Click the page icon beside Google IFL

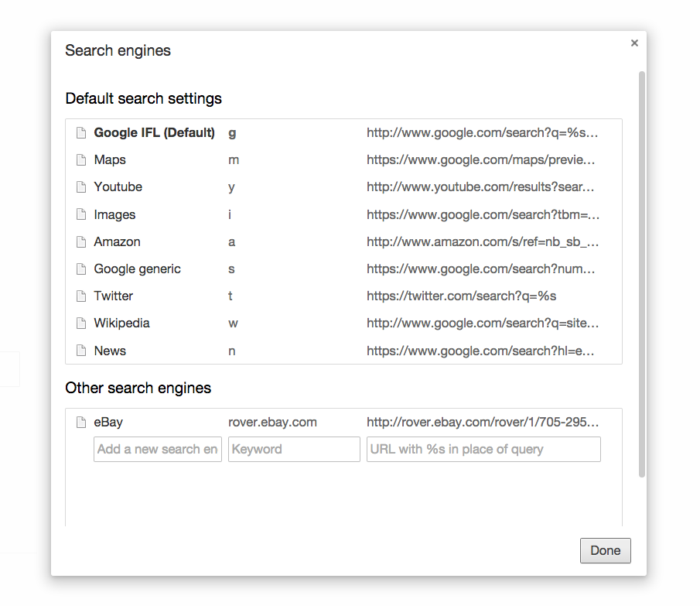[81, 132]
